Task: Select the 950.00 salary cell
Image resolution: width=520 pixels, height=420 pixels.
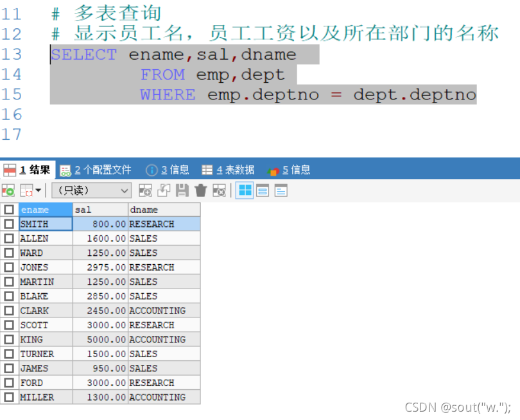Action: pos(101,368)
